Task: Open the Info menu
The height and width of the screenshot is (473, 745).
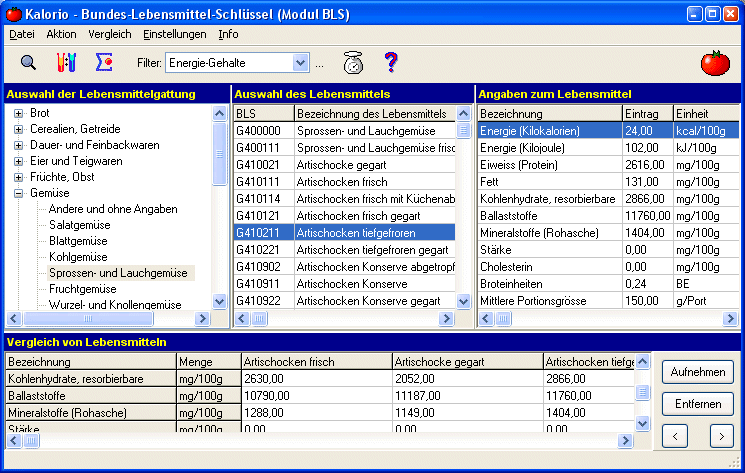Action: click(229, 34)
